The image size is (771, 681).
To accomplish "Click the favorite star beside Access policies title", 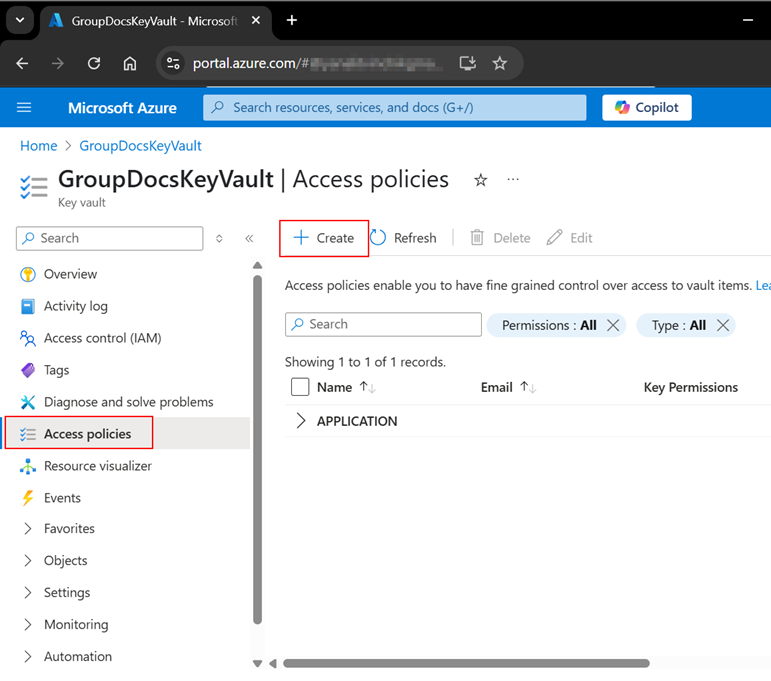I will pyautogui.click(x=481, y=180).
